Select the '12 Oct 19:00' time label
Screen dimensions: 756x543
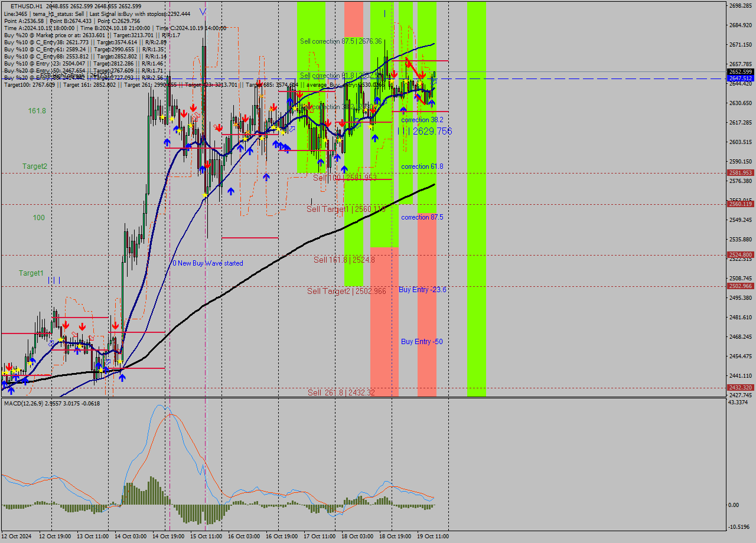coord(55,537)
